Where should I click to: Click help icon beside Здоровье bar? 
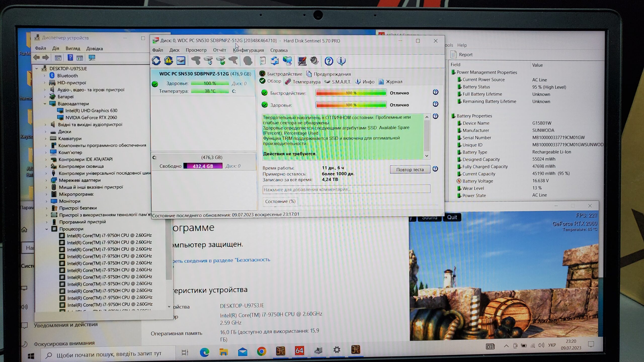[x=435, y=104]
